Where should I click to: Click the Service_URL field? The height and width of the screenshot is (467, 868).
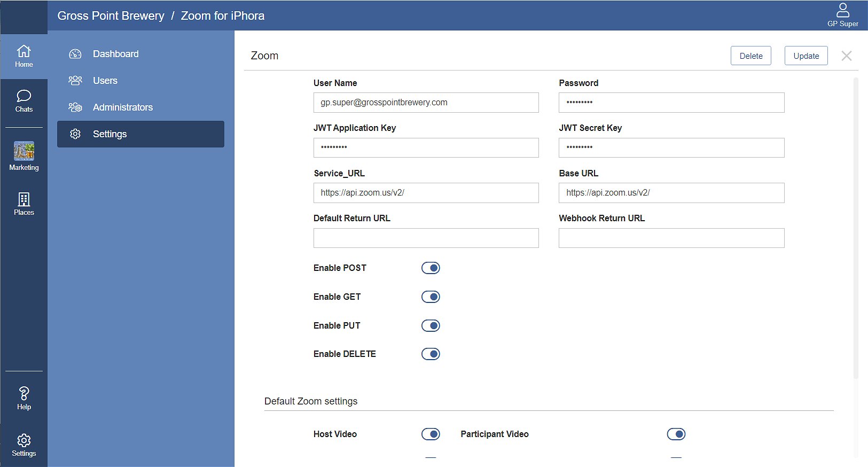coord(426,193)
